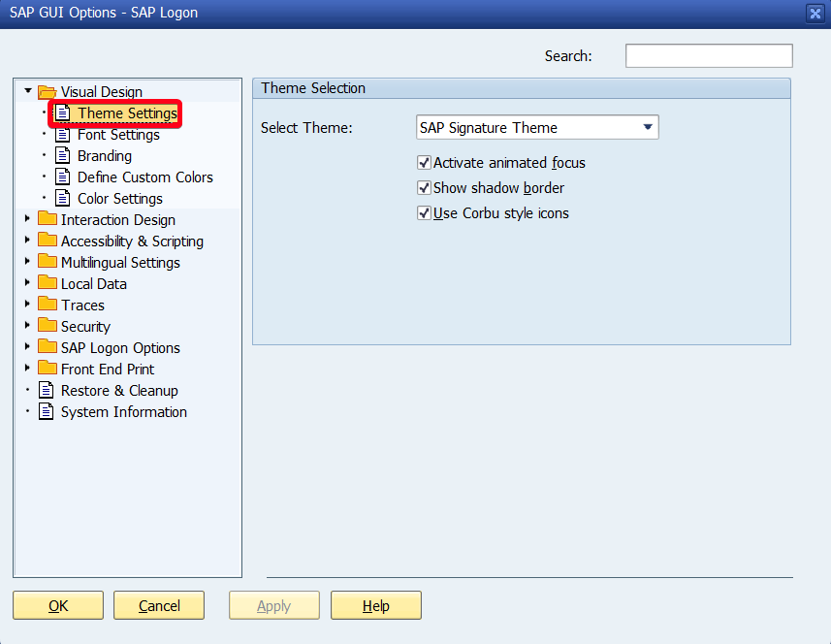Collapse the Visual Design tree node

click(x=28, y=91)
